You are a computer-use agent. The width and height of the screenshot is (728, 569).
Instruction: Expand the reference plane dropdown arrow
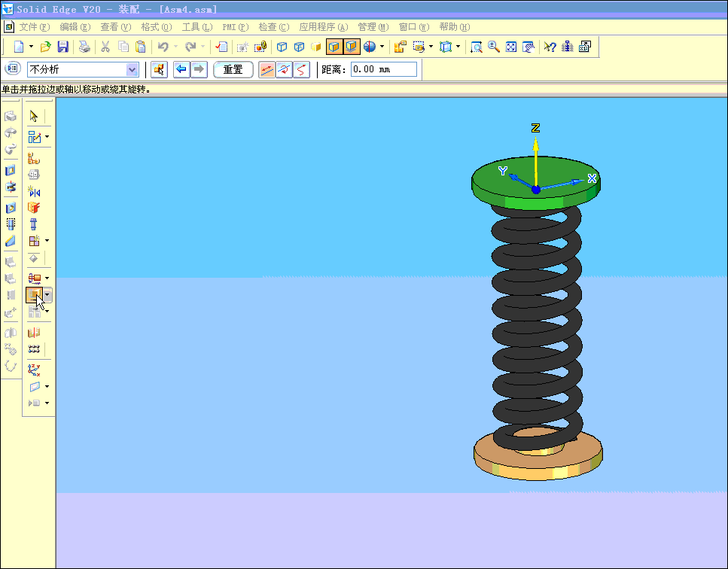(x=47, y=386)
